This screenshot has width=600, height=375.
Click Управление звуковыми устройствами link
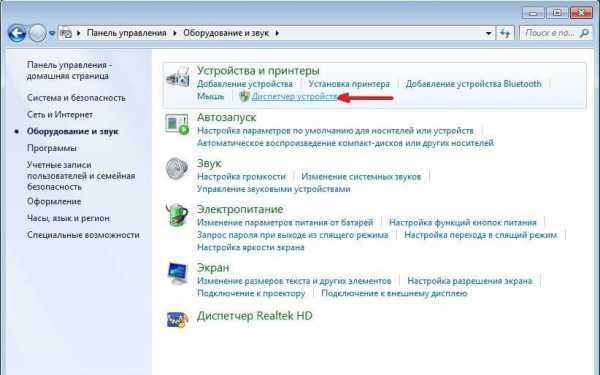coord(273,189)
